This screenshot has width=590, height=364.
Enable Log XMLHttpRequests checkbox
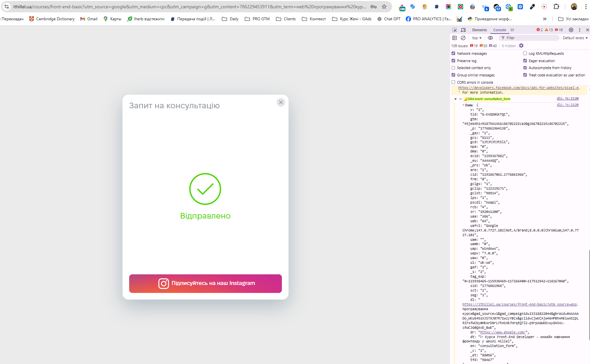tap(525, 53)
